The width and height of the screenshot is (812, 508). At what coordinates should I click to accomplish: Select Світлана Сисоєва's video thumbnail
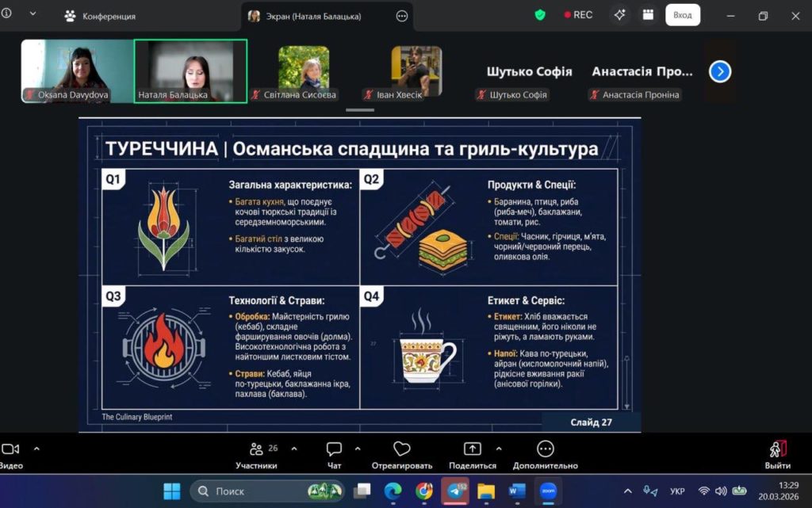pyautogui.click(x=304, y=71)
